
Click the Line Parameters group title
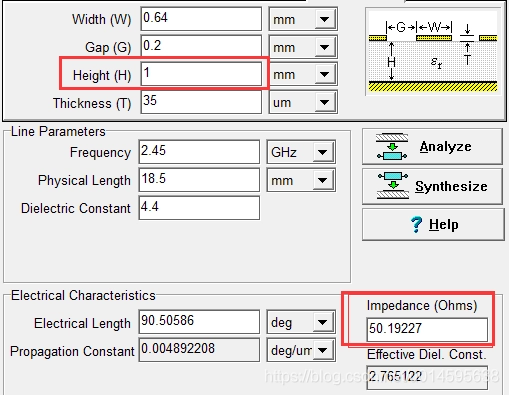(58, 132)
